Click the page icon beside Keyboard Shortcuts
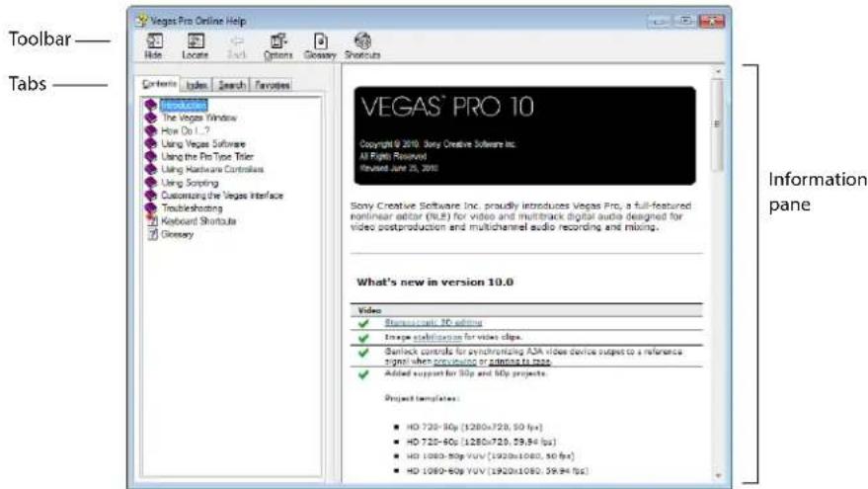 (x=152, y=221)
